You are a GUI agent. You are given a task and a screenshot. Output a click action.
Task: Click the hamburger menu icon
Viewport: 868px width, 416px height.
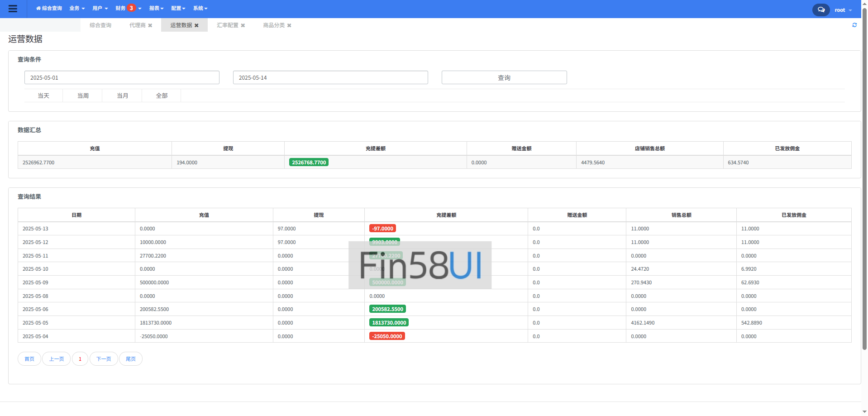coord(13,9)
